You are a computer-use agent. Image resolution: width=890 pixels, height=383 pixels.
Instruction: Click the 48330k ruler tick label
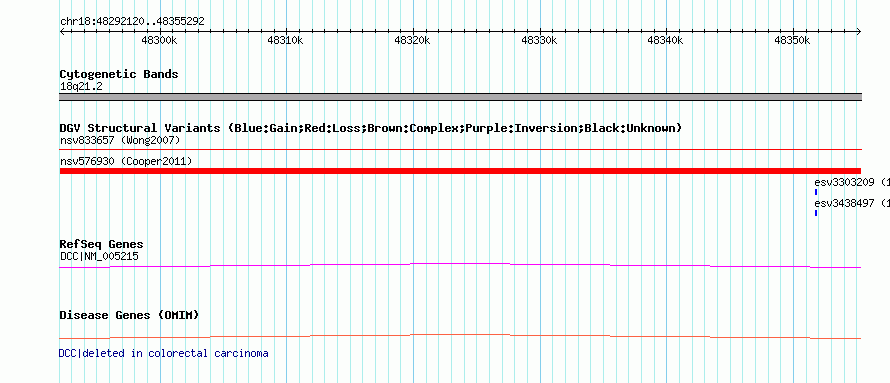tap(540, 41)
